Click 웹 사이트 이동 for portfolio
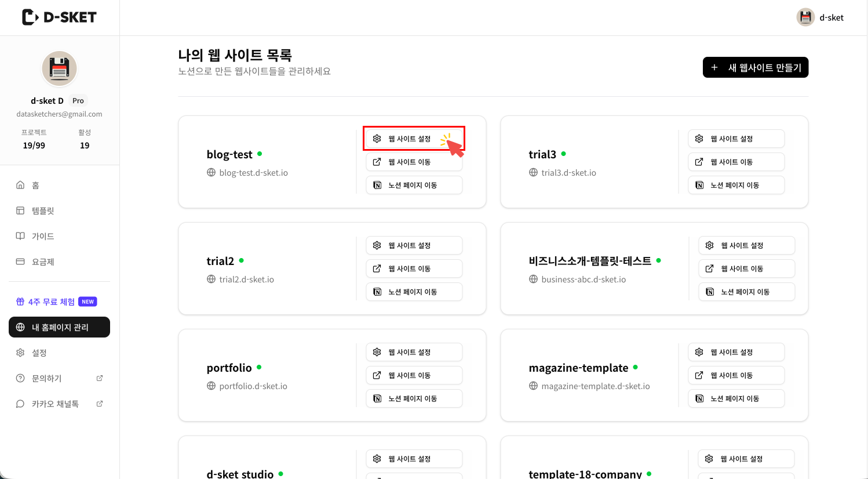The image size is (868, 479). 414,375
